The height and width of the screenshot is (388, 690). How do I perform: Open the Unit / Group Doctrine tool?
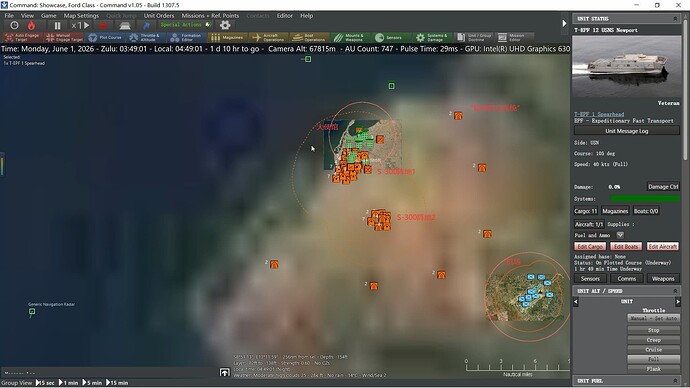coord(473,37)
